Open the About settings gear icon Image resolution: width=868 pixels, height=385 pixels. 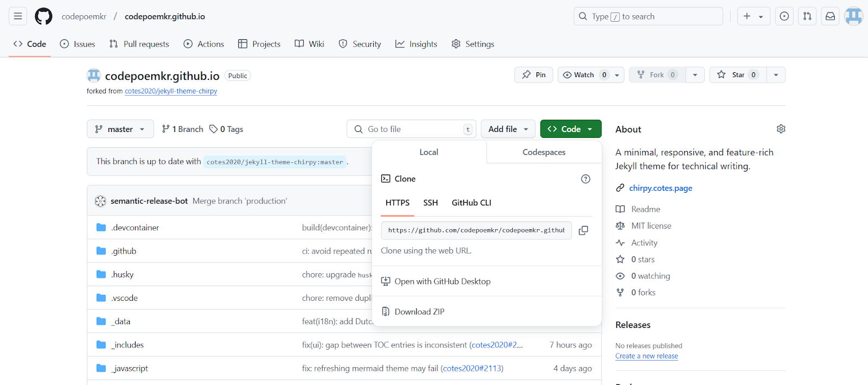pos(781,129)
